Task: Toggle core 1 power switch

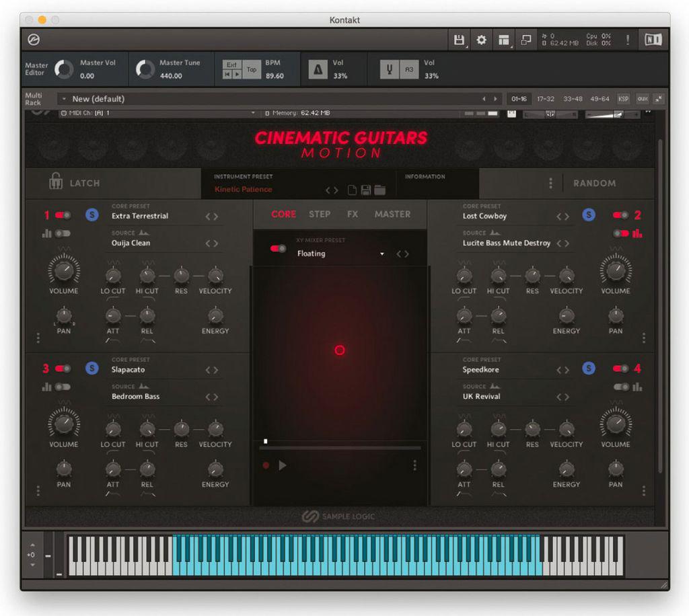Action: (x=63, y=215)
